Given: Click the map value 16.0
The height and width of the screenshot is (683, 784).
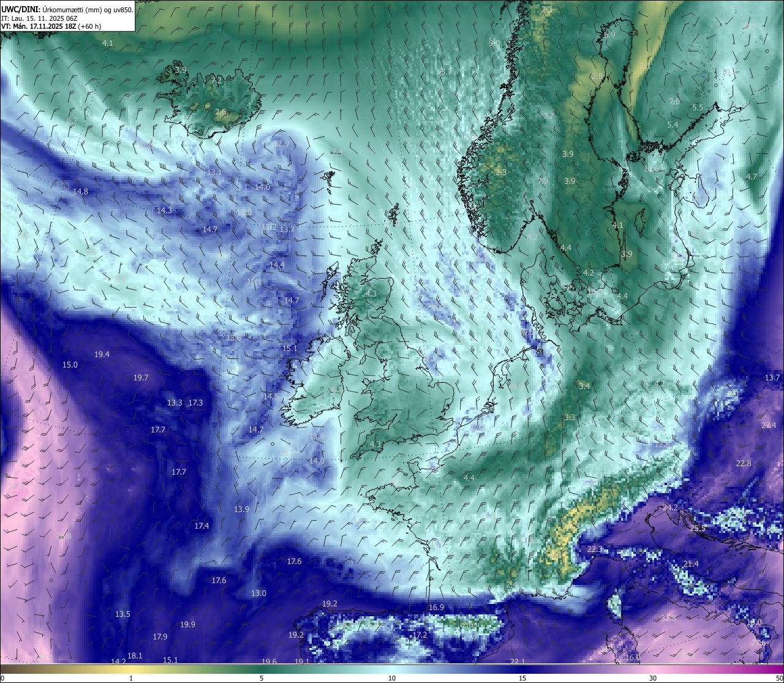Looking at the screenshot, I should pyautogui.click(x=633, y=657).
